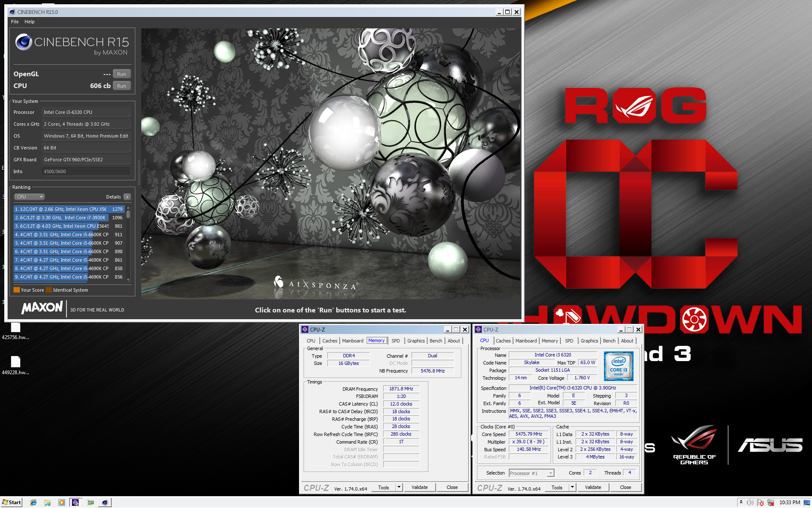812x508 pixels.
Task: Click the orange Your Score legend swatch
Action: pos(16,290)
